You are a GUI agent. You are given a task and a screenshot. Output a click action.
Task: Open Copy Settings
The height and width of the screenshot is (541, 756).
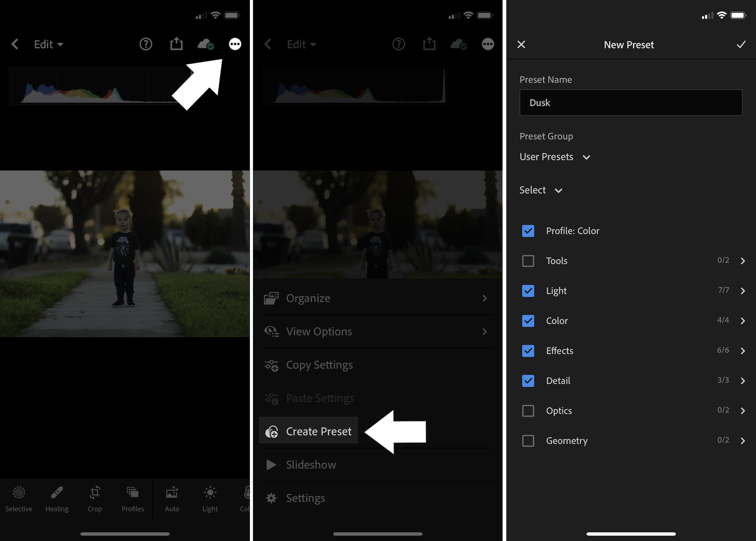(319, 365)
